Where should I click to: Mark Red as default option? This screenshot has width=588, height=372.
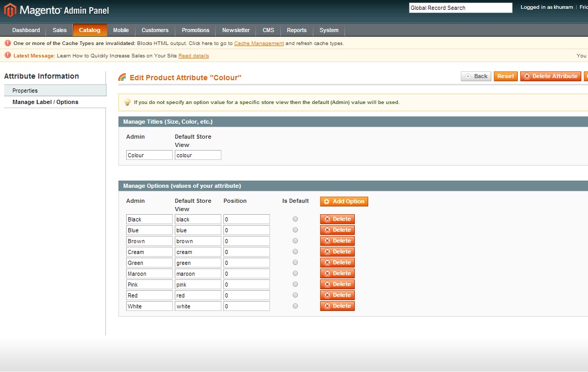[x=295, y=295]
